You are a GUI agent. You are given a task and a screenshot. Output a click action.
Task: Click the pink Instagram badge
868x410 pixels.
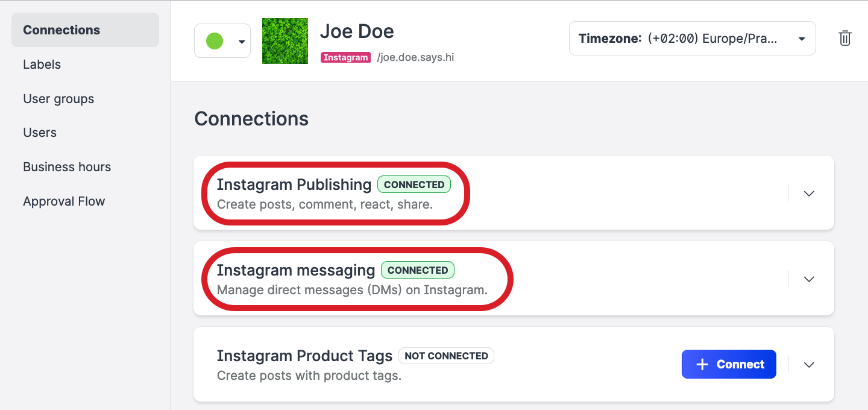[x=345, y=58]
